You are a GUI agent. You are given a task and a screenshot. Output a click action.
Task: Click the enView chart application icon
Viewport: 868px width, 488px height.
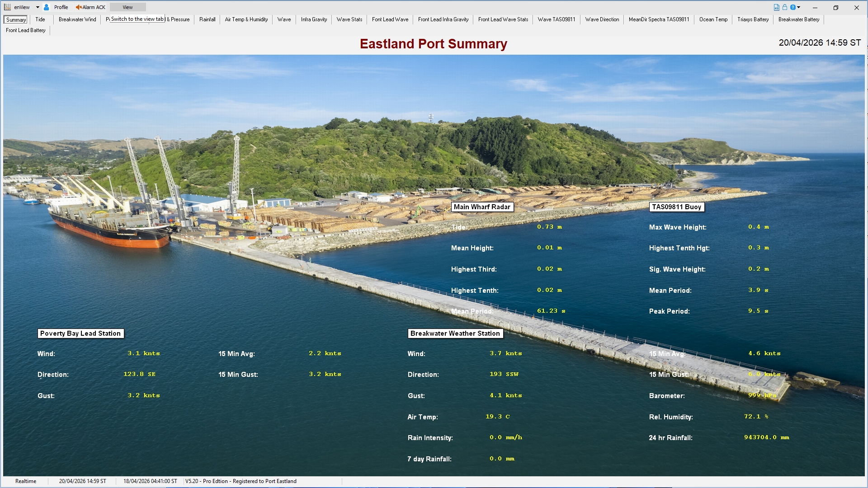tap(7, 7)
